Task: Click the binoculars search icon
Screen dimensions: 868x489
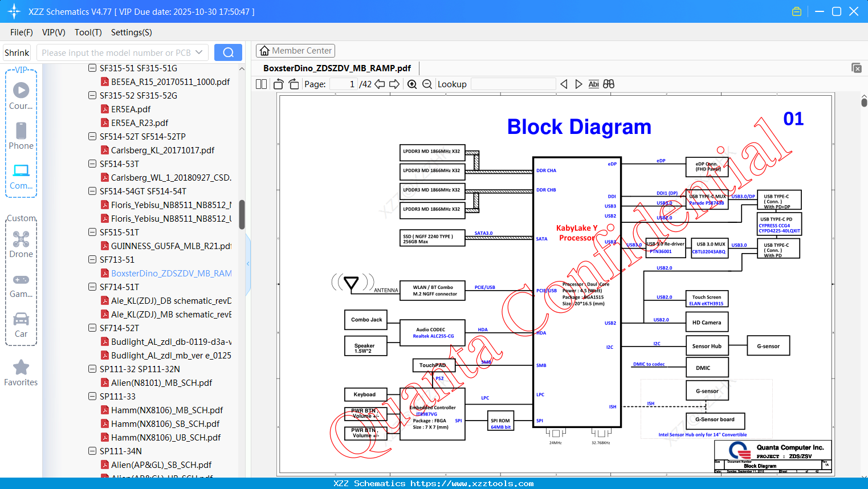Action: click(609, 84)
